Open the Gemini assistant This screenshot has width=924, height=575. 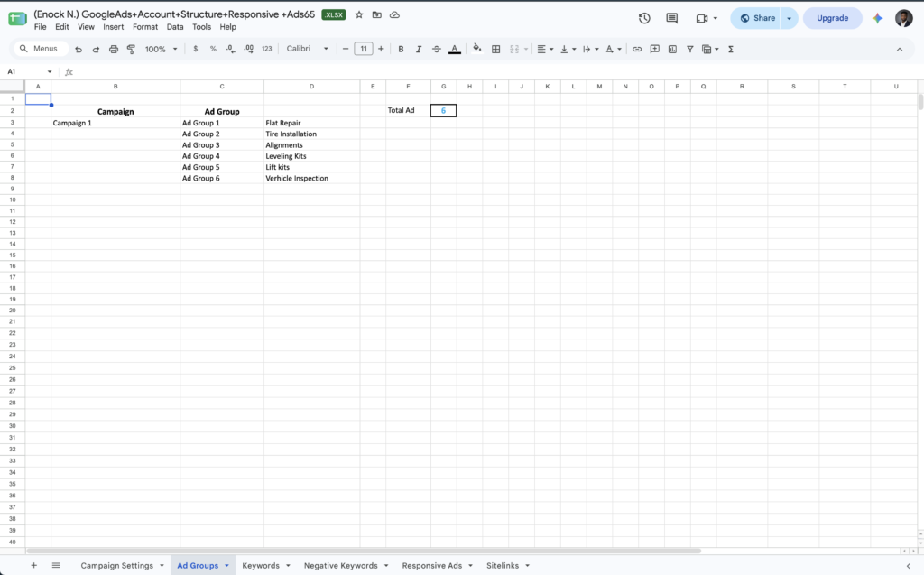(877, 18)
